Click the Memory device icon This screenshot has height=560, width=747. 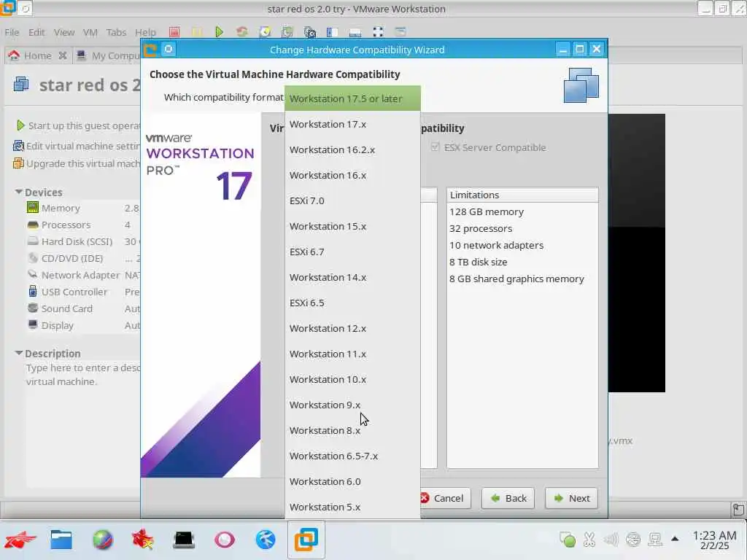(x=32, y=208)
